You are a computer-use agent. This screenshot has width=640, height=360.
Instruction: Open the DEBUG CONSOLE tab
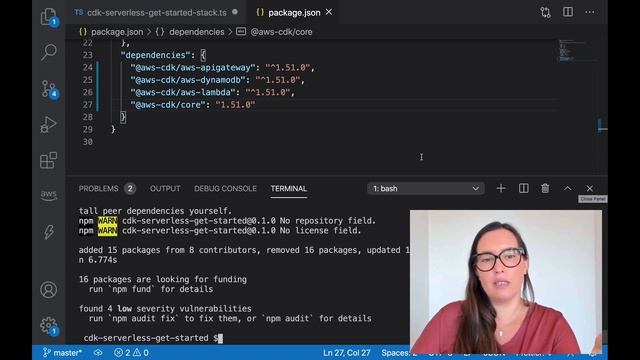coord(225,189)
